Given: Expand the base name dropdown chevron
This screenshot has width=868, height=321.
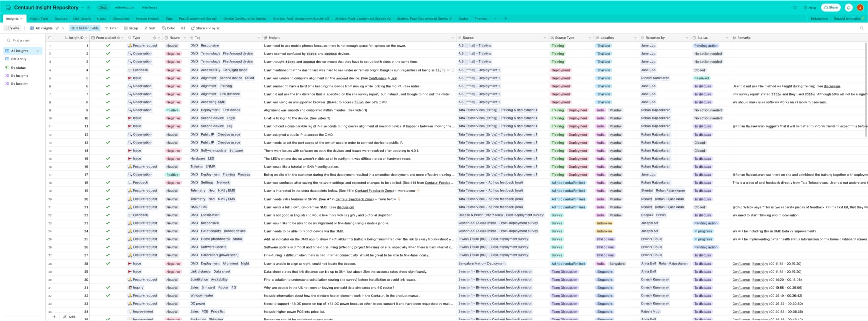Looking at the screenshot, I should 83,8.
